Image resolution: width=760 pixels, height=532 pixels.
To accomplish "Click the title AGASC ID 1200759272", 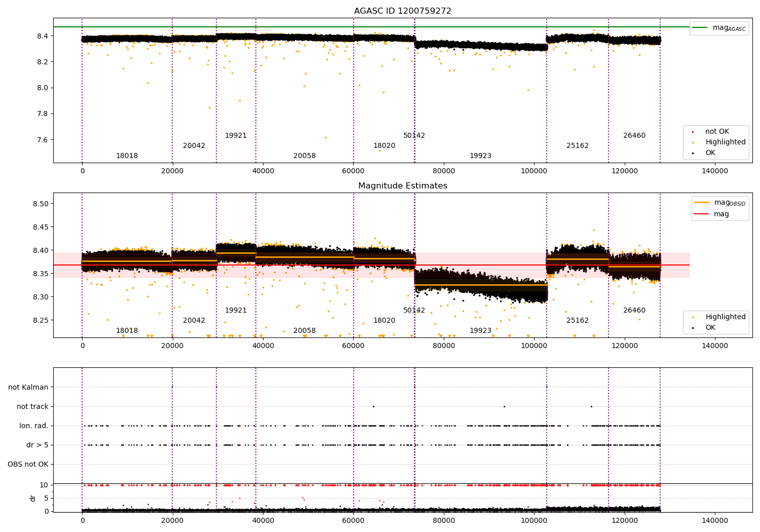I will coord(402,11).
